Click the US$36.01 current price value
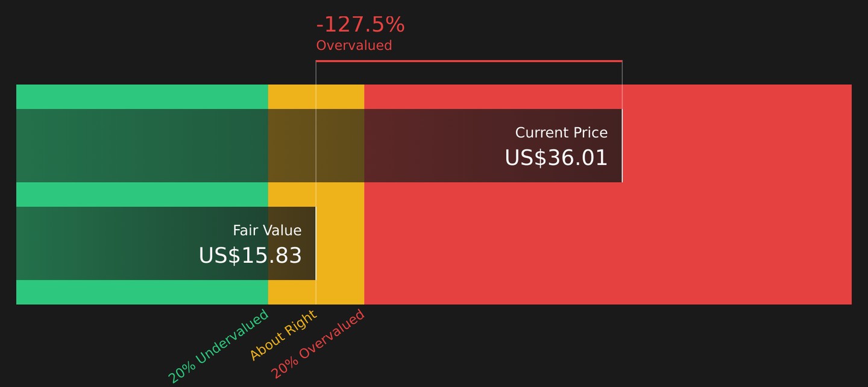The image size is (868, 387). point(556,158)
